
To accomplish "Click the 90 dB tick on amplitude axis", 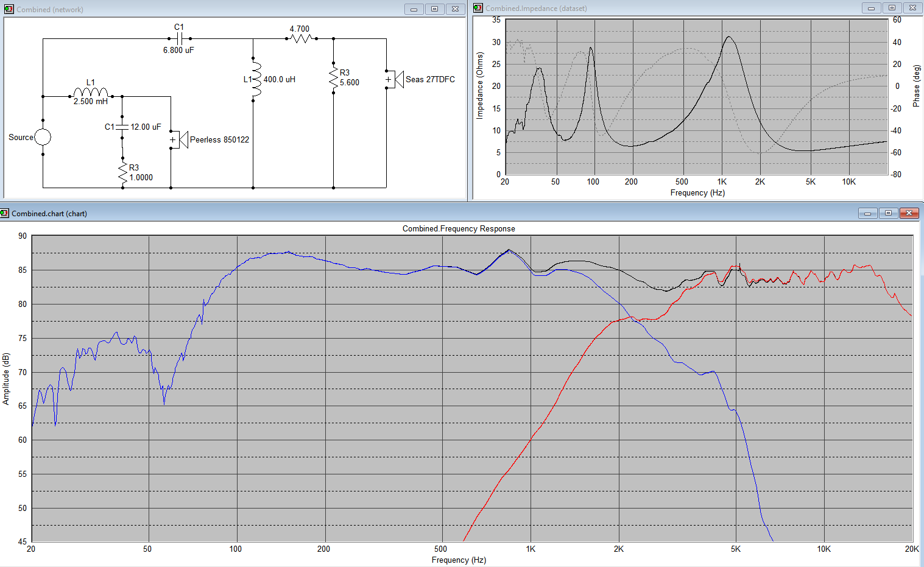I will pos(23,236).
